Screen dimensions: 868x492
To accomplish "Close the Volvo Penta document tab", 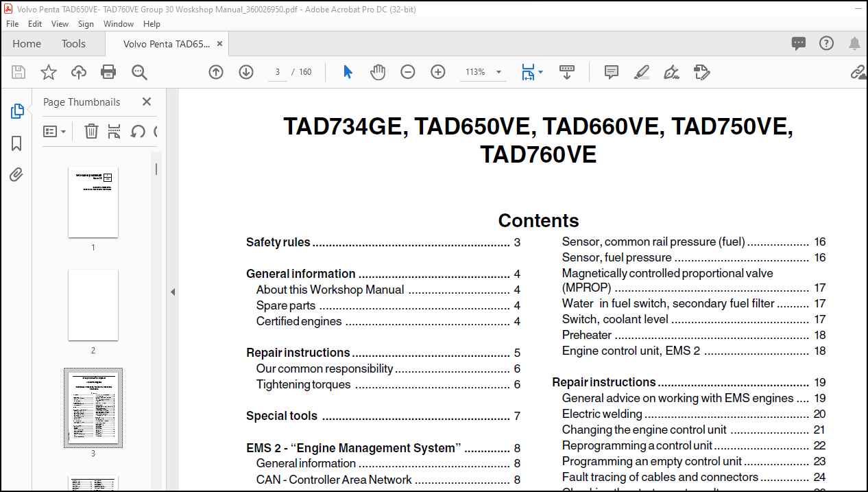I will pos(219,43).
